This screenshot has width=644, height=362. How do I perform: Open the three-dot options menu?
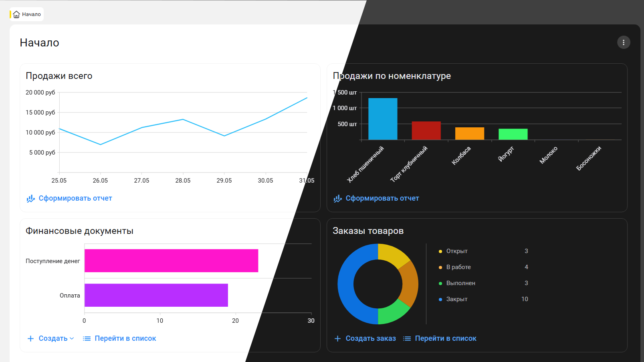[x=623, y=42]
